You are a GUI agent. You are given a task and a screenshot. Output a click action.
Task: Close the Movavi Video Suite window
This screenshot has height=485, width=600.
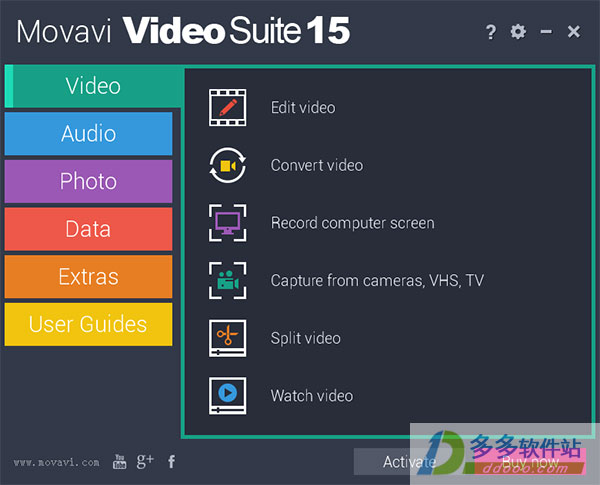(x=574, y=31)
